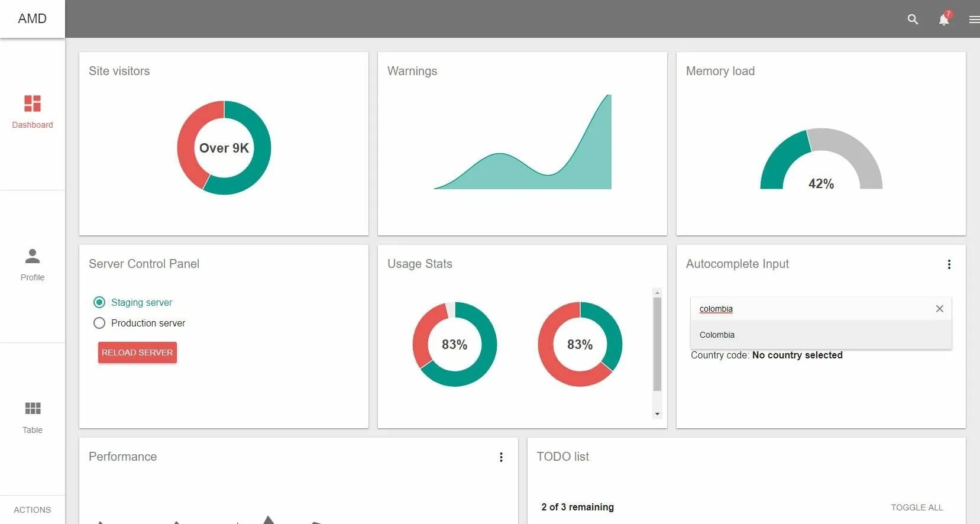Open Performance card three-dot menu
The image size is (980, 524).
point(501,457)
